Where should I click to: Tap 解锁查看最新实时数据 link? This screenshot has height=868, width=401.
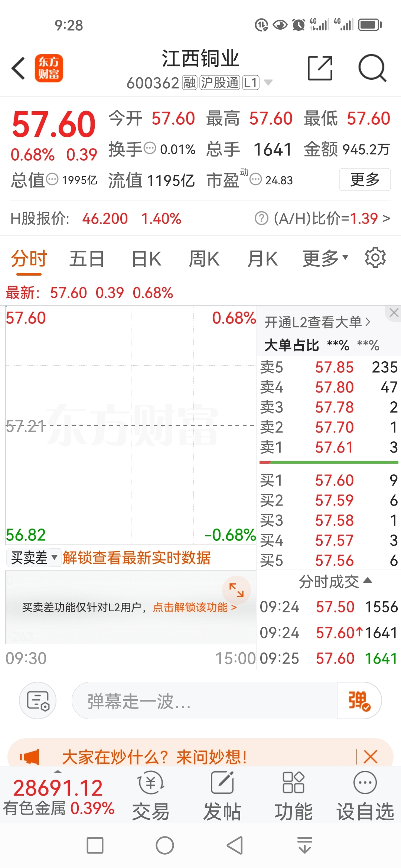click(137, 558)
